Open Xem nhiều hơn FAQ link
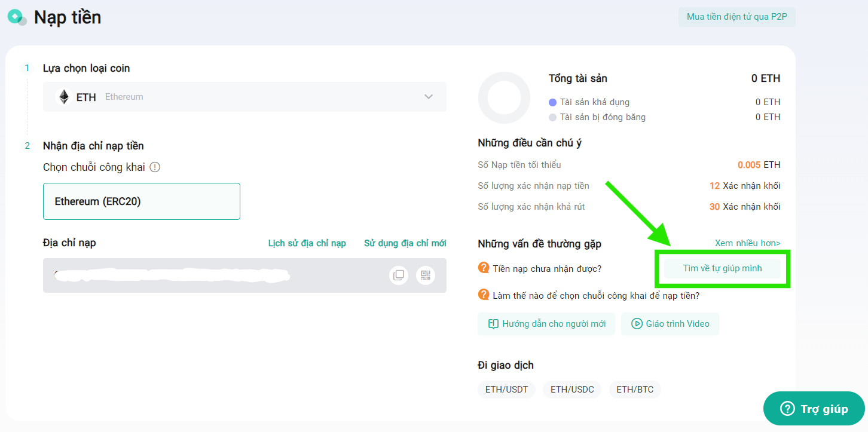 747,243
